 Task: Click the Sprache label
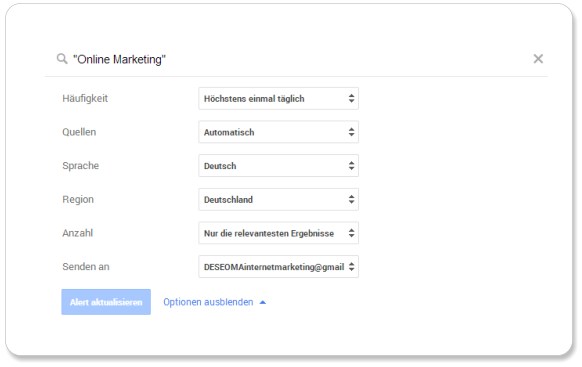click(x=81, y=166)
